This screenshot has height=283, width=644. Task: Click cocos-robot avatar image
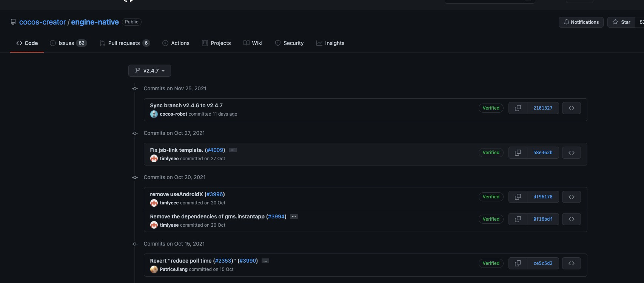click(154, 114)
